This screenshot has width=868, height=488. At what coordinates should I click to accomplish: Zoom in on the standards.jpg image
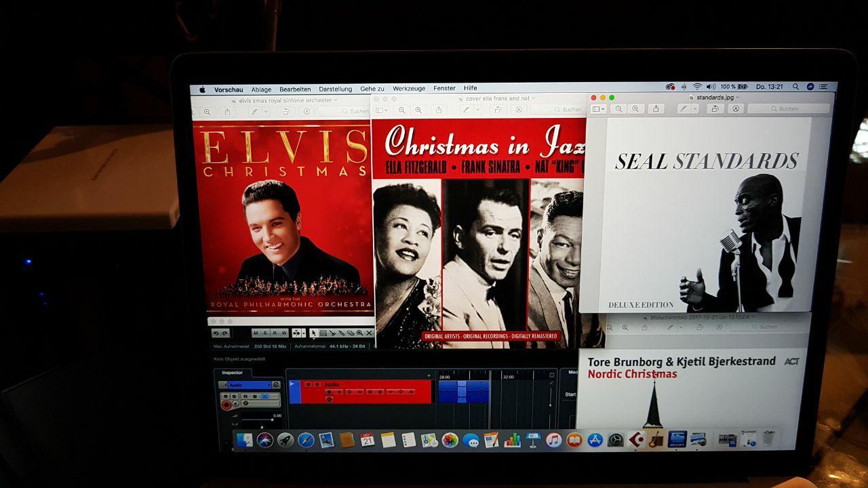click(x=635, y=109)
